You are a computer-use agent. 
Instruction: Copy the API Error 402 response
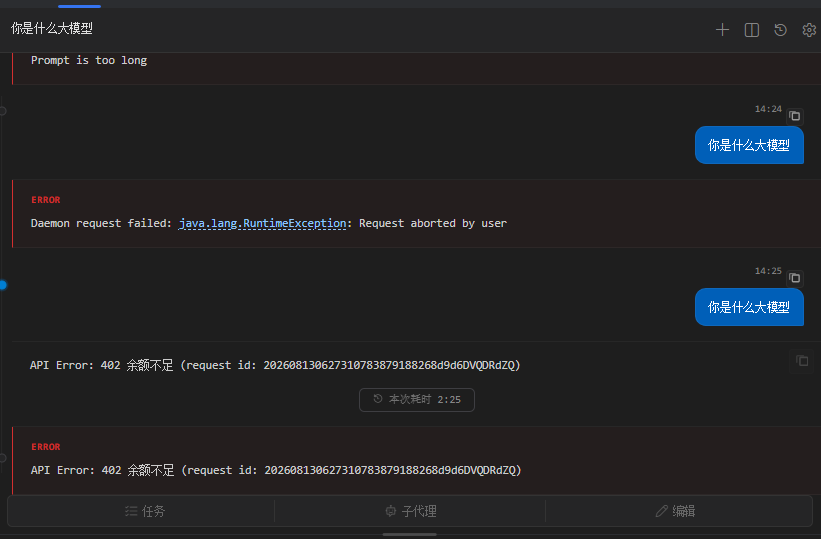click(x=802, y=360)
